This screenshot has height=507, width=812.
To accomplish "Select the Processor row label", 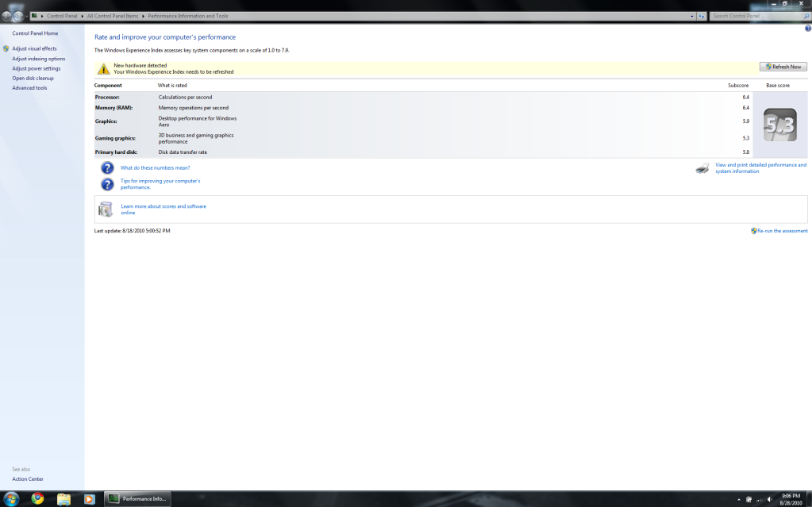I will point(107,98).
